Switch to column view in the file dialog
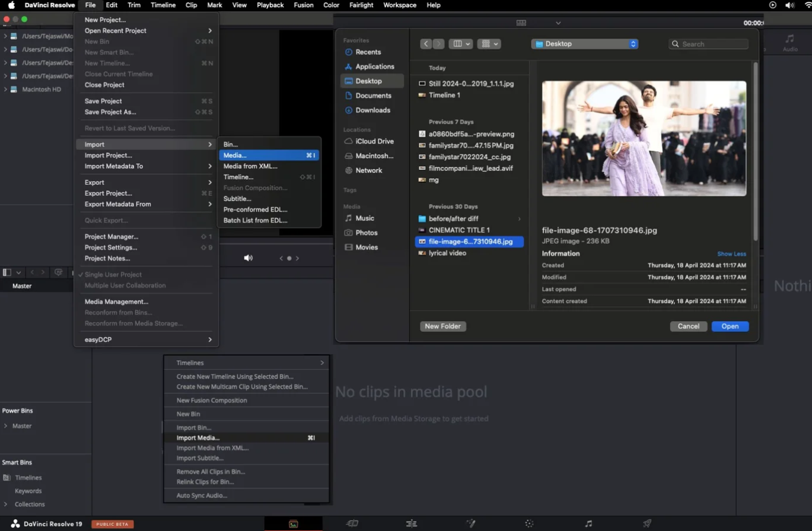 457,43
